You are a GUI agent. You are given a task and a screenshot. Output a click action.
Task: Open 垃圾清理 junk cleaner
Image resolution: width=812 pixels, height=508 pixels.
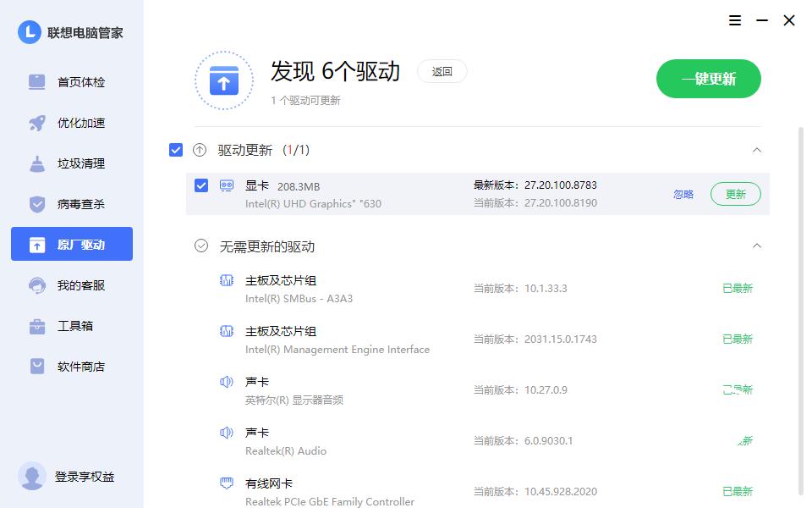pyautogui.click(x=81, y=163)
